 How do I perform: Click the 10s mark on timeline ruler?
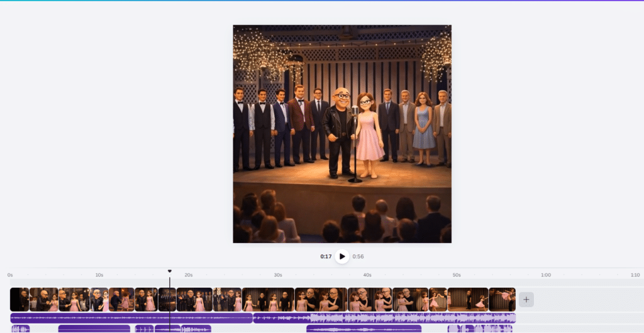coord(99,275)
